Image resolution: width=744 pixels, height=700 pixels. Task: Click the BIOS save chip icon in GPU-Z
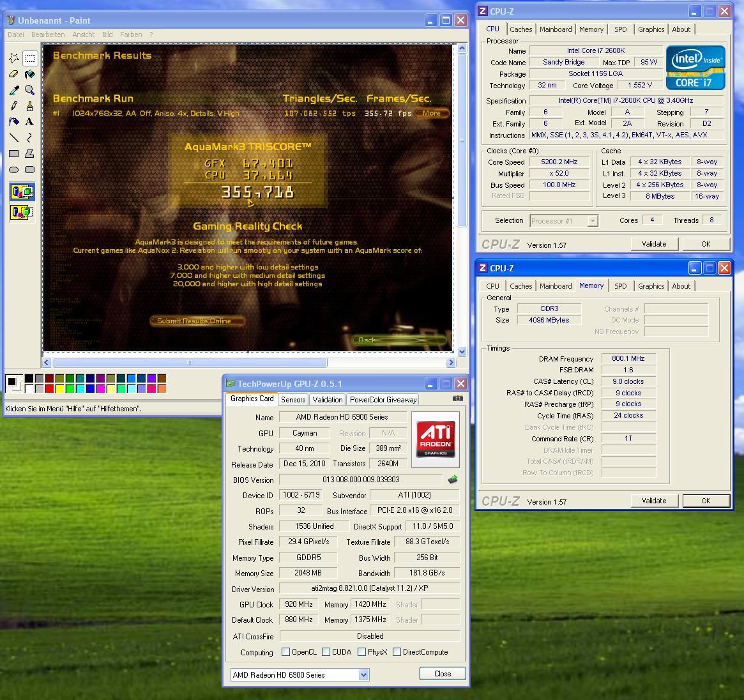[x=453, y=479]
